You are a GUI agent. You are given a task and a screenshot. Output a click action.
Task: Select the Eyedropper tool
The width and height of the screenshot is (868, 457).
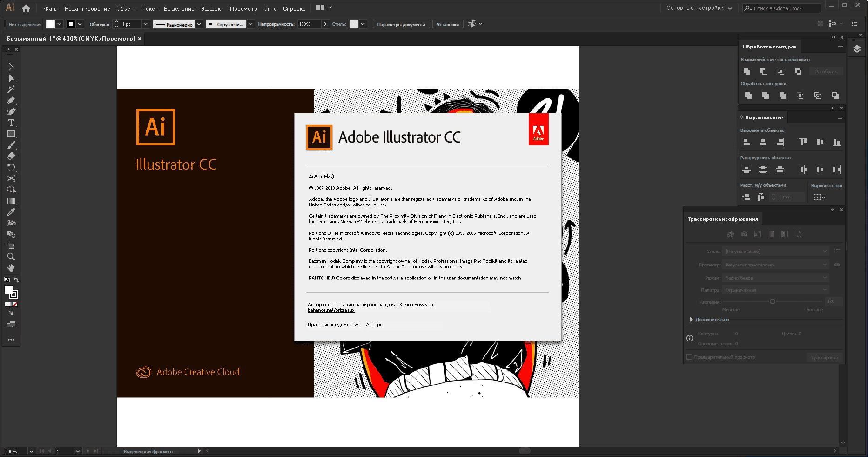[11, 212]
